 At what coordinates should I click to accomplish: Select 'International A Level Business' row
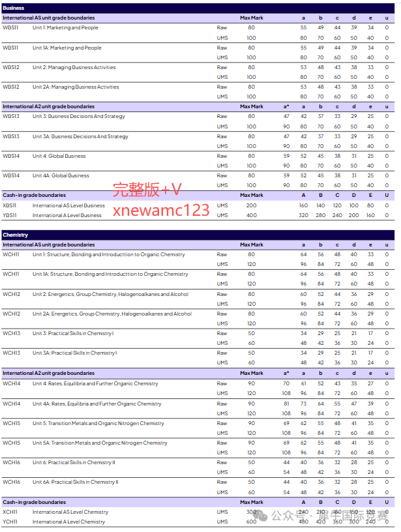[67, 215]
